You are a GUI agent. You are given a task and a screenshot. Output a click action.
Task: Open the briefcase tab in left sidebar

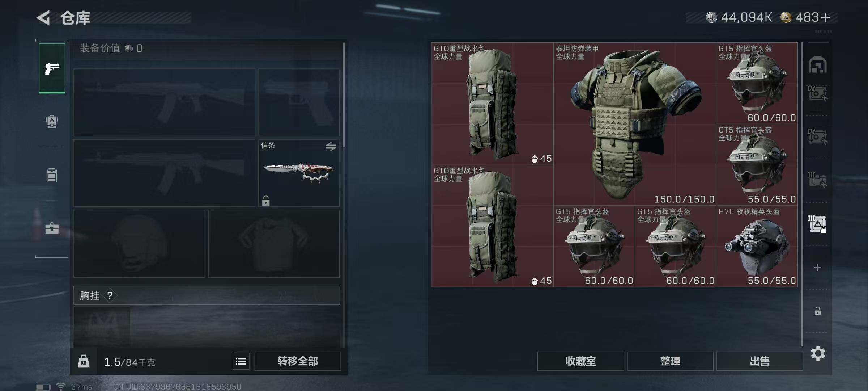(x=52, y=228)
